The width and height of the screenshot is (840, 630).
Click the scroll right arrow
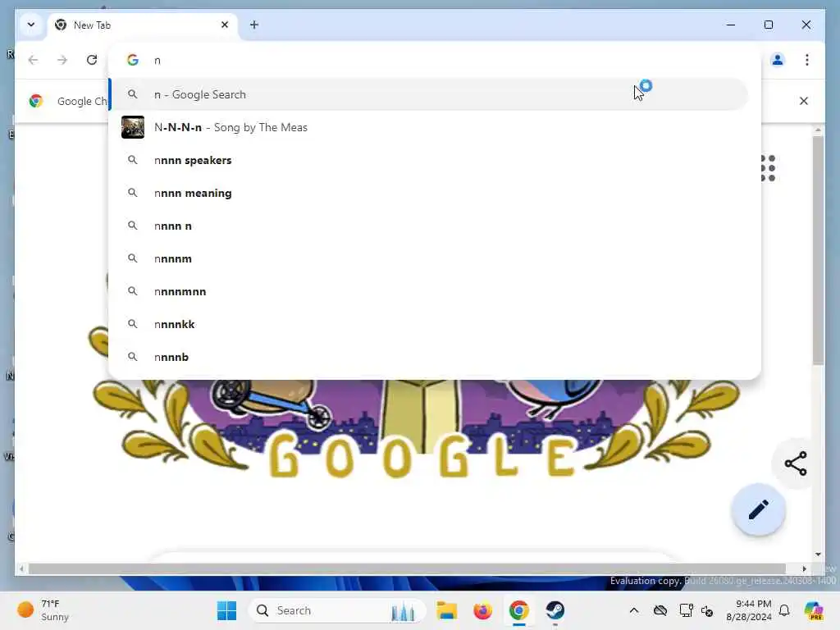[804, 568]
